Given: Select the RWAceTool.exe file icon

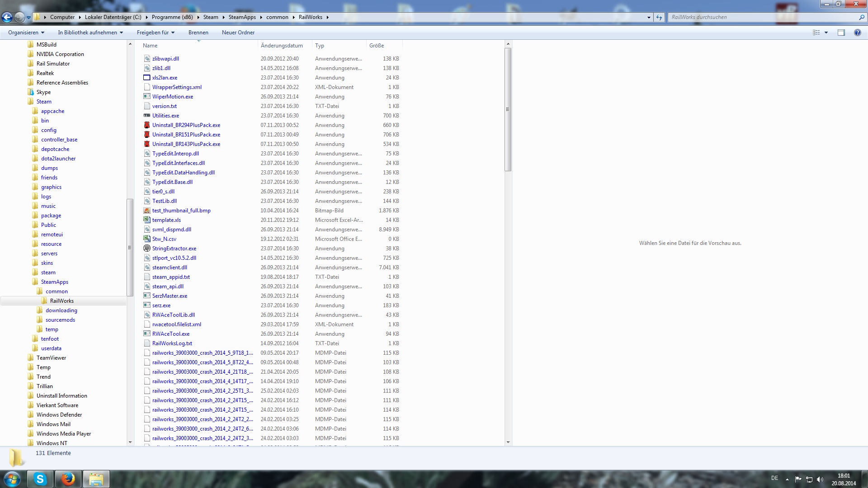Looking at the screenshot, I should pos(147,334).
